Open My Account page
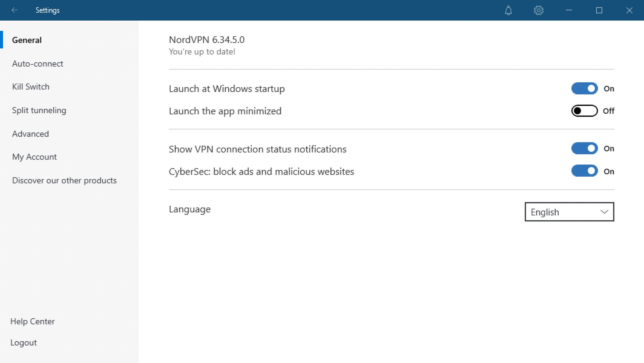 34,157
